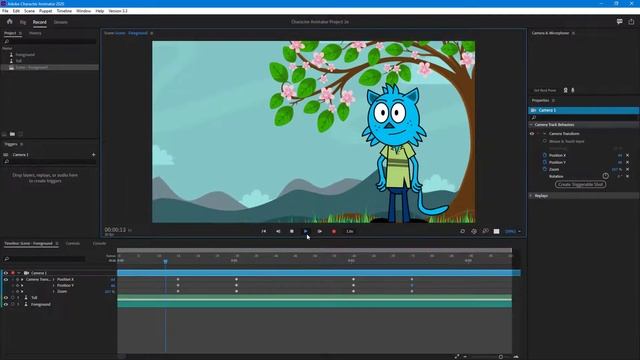Toggle visibility eye of Tull track
This screenshot has height=360, width=640.
pyautogui.click(x=6, y=298)
